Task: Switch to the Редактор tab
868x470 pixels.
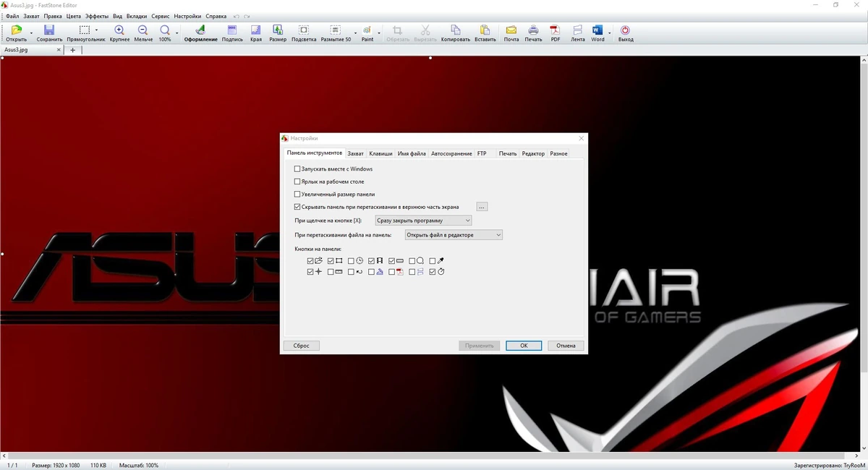Action: pos(533,154)
